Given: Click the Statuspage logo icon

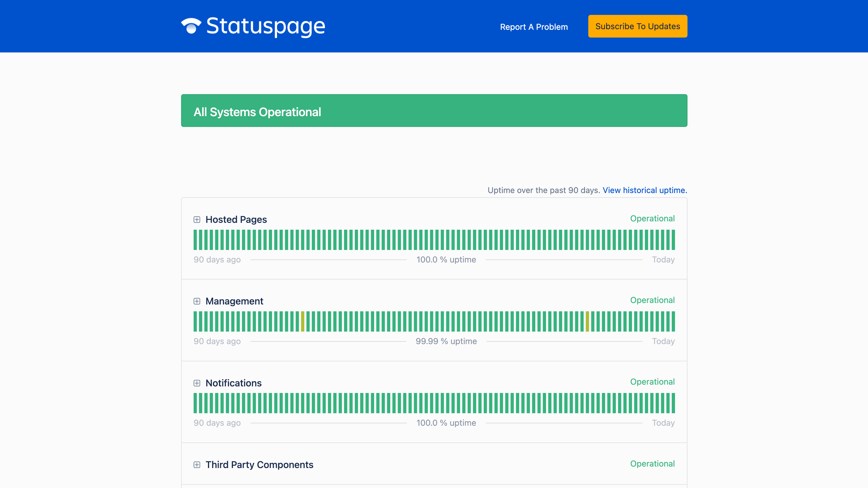Looking at the screenshot, I should (191, 26).
